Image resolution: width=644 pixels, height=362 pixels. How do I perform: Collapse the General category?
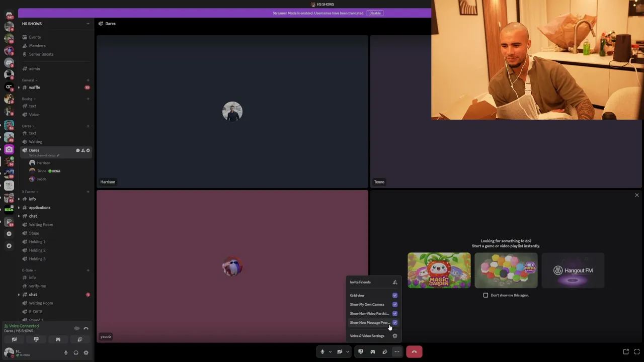pos(30,80)
